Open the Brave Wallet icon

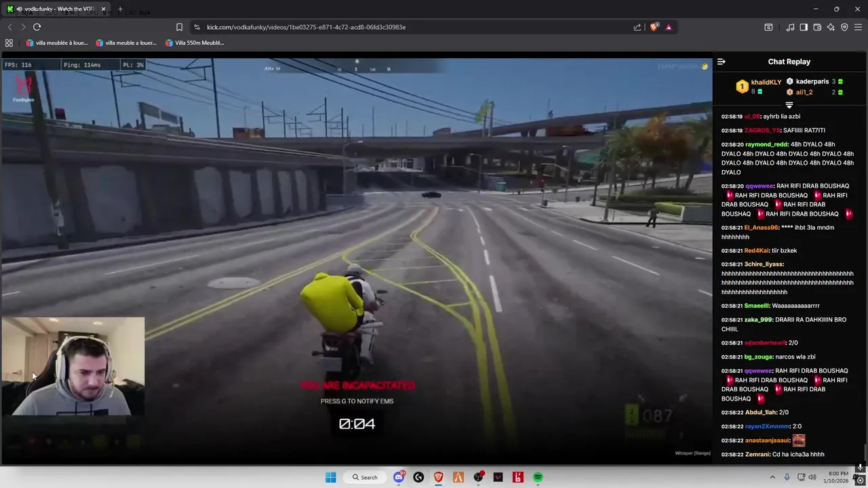coord(817,27)
